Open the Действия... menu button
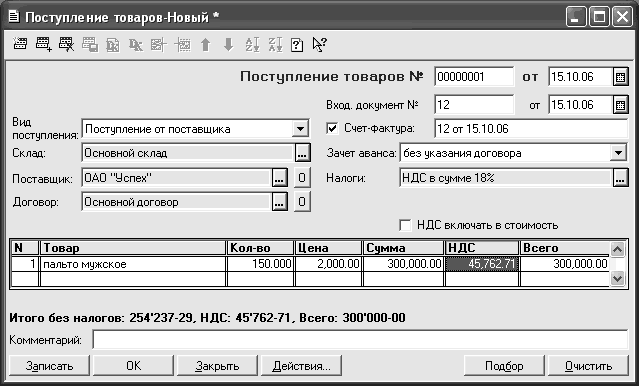The height and width of the screenshot is (386, 639). (x=301, y=366)
